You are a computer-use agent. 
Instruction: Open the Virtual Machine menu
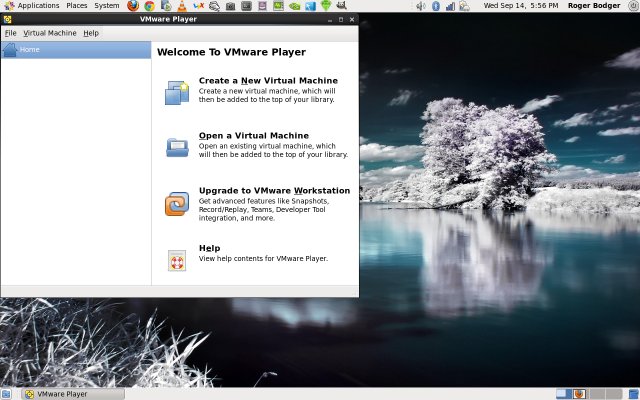tap(50, 33)
